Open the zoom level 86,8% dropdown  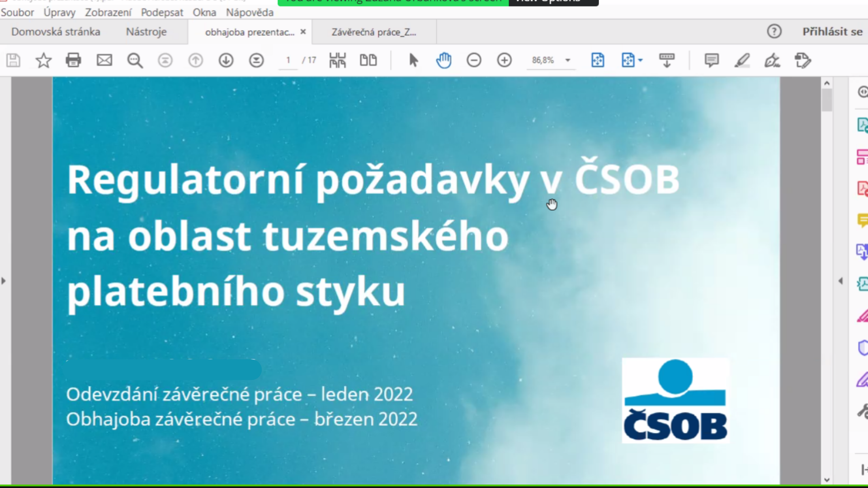pyautogui.click(x=551, y=60)
